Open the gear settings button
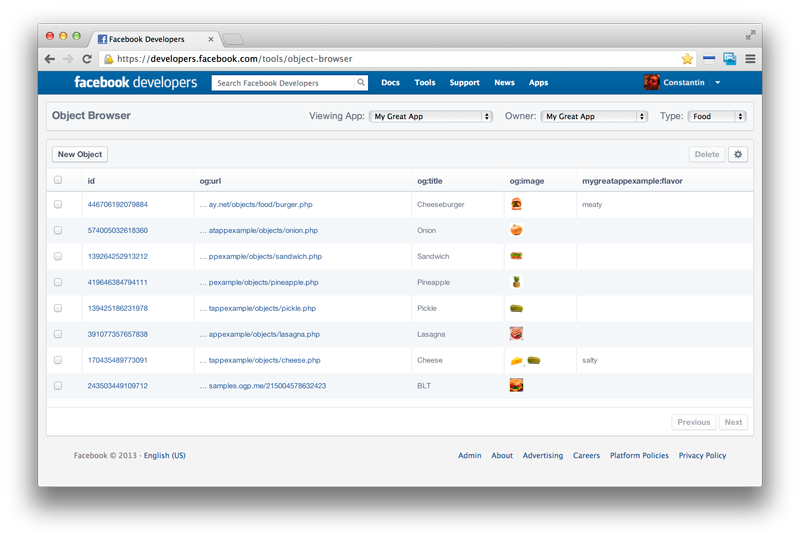Image resolution: width=800 pixels, height=534 pixels. coord(738,154)
